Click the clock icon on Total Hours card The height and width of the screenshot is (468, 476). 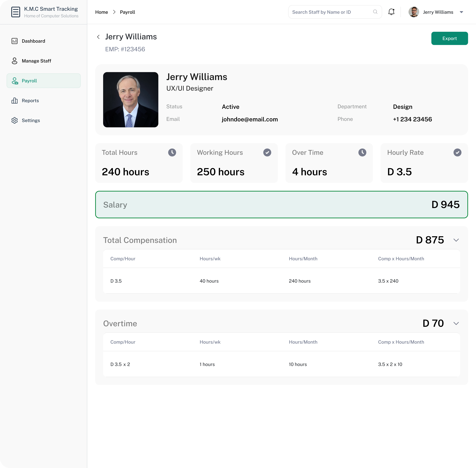coord(172,152)
